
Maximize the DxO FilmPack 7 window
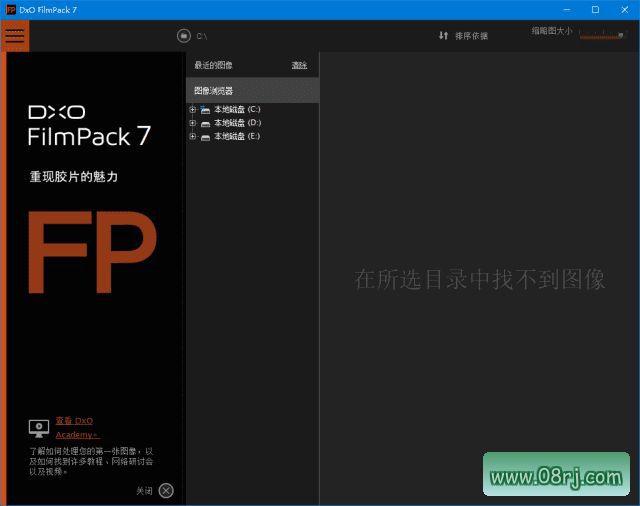point(596,10)
